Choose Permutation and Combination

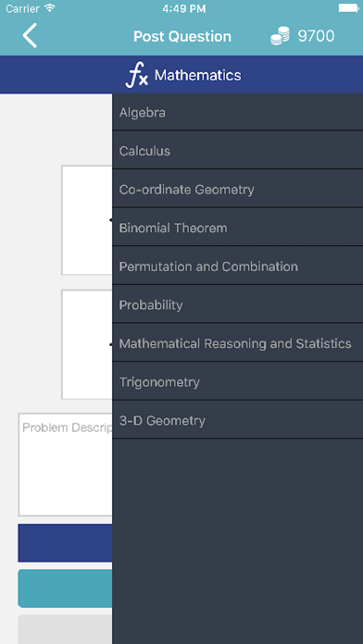coord(238,266)
